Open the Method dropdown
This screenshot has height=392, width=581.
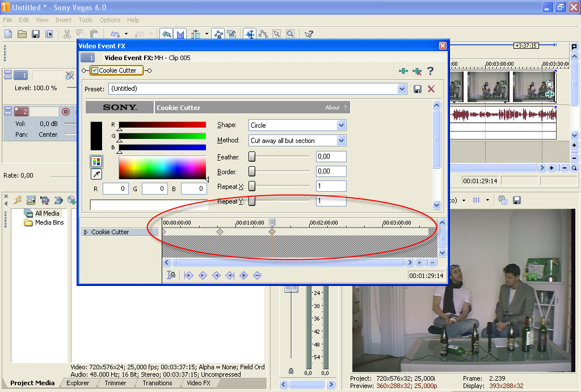coord(341,141)
